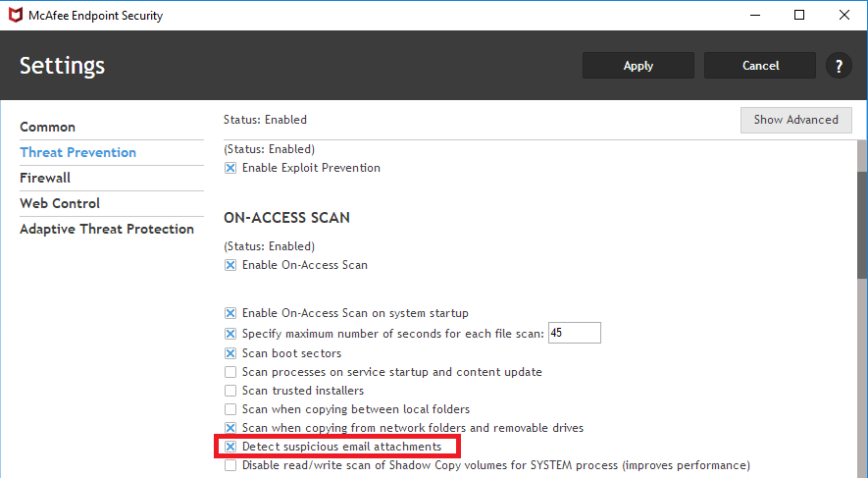Screen dimensions: 868x478
Task: Switch to the Firewall settings
Action: (45, 178)
